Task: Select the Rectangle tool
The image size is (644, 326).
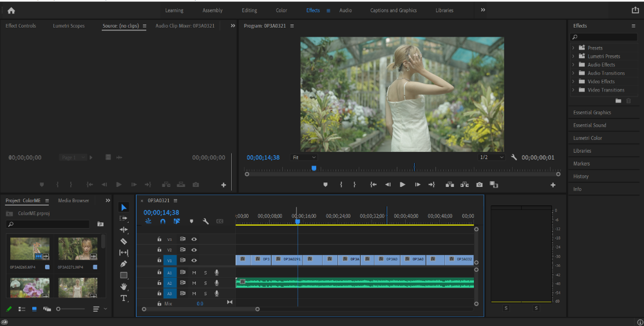Action: (124, 275)
